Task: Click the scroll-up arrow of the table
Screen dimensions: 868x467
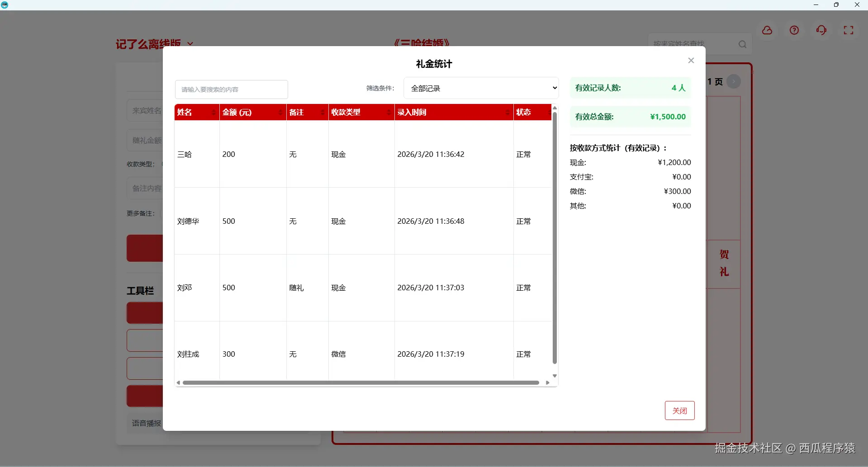Action: [555, 108]
